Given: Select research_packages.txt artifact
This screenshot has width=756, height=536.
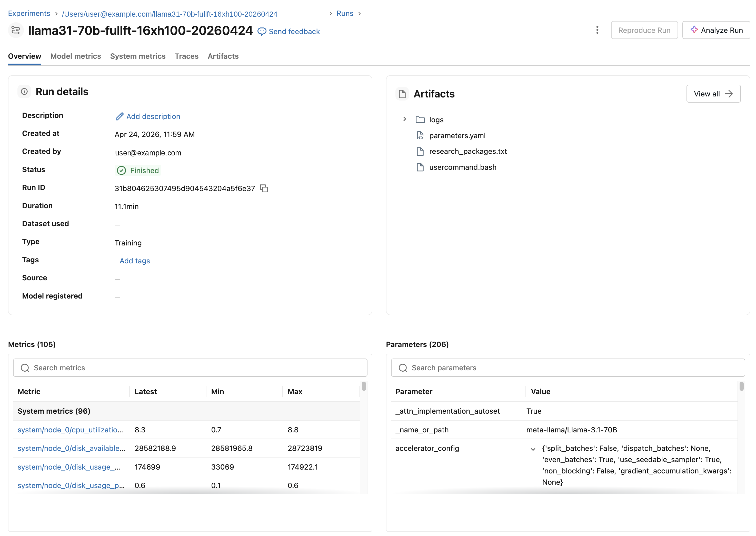Looking at the screenshot, I should click(468, 152).
